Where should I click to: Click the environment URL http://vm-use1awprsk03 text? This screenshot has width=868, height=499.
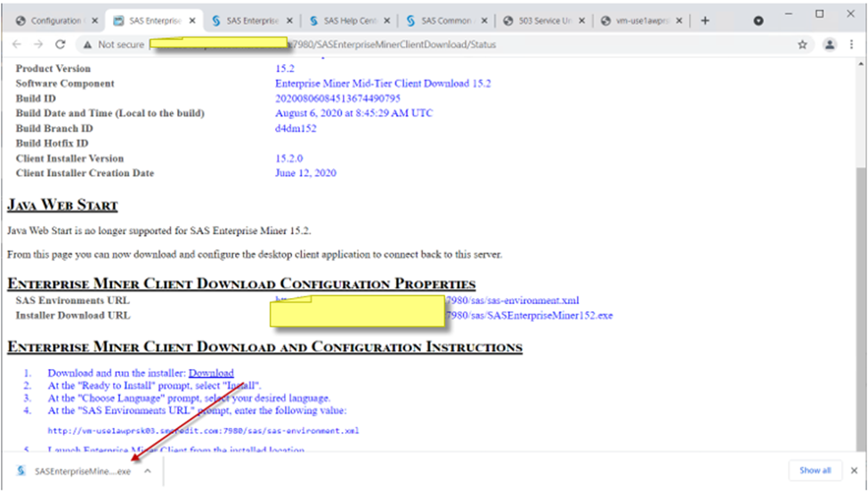pyautogui.click(x=203, y=431)
